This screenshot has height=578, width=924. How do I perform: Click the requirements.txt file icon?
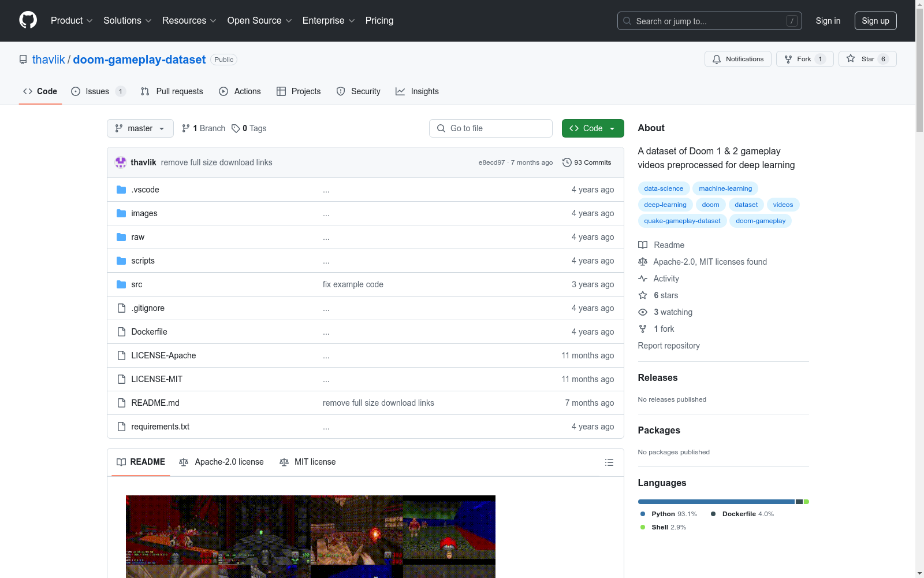[x=121, y=427]
